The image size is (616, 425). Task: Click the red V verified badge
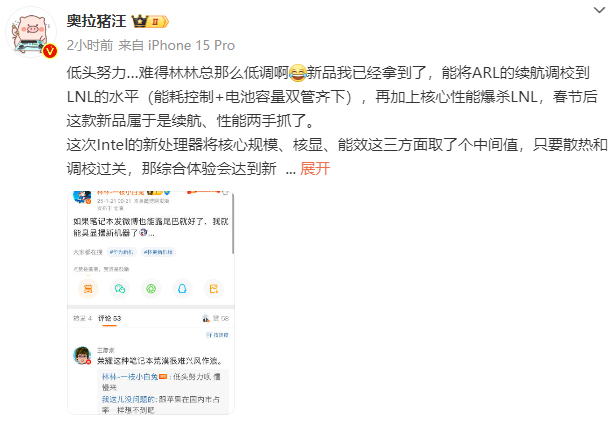click(x=50, y=51)
